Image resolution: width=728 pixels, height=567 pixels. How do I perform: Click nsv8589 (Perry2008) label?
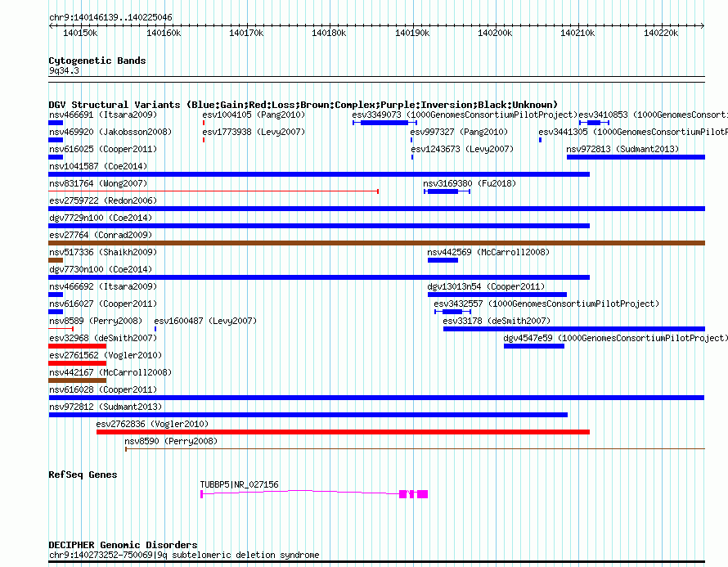pos(96,321)
